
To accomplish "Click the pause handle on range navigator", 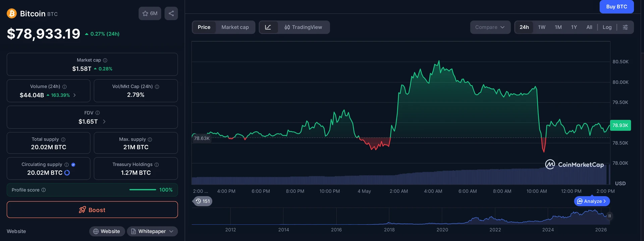I will pyautogui.click(x=609, y=216).
